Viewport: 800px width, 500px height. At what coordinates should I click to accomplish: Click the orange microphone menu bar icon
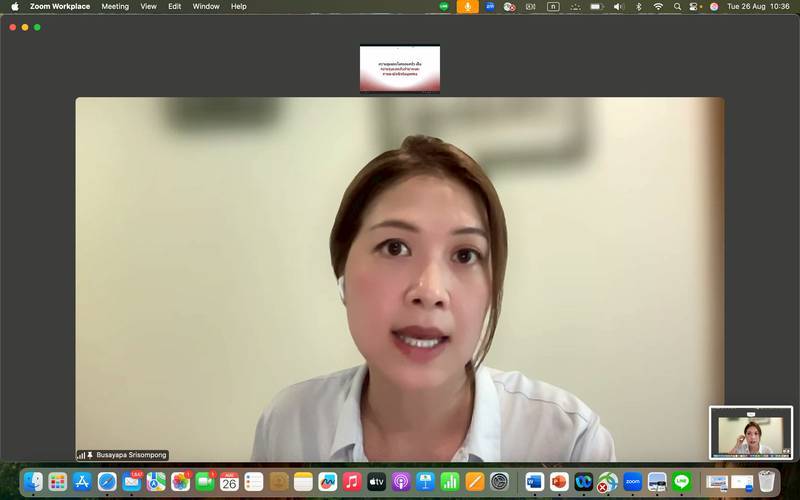[467, 6]
